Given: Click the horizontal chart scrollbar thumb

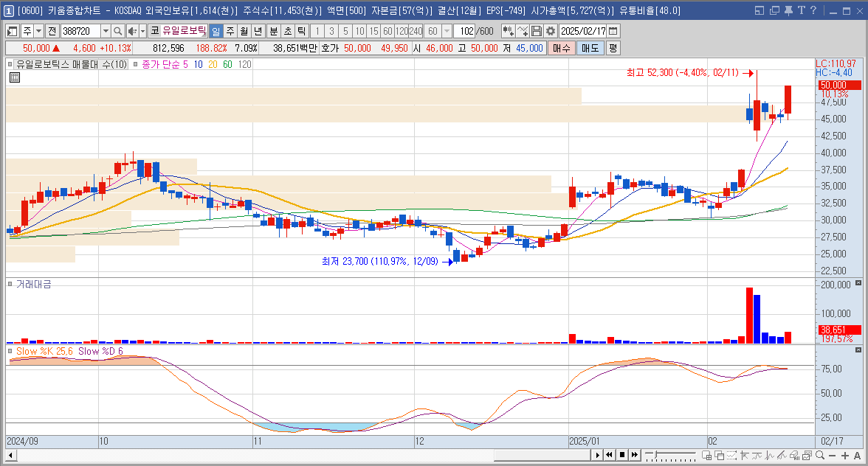Looking at the screenshot, I should point(542,456).
